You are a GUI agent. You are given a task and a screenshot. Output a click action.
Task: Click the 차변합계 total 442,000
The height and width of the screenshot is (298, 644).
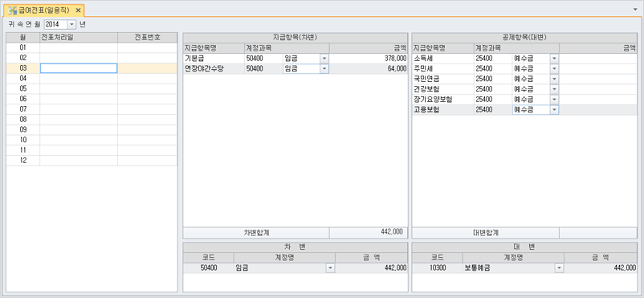[x=369, y=233]
